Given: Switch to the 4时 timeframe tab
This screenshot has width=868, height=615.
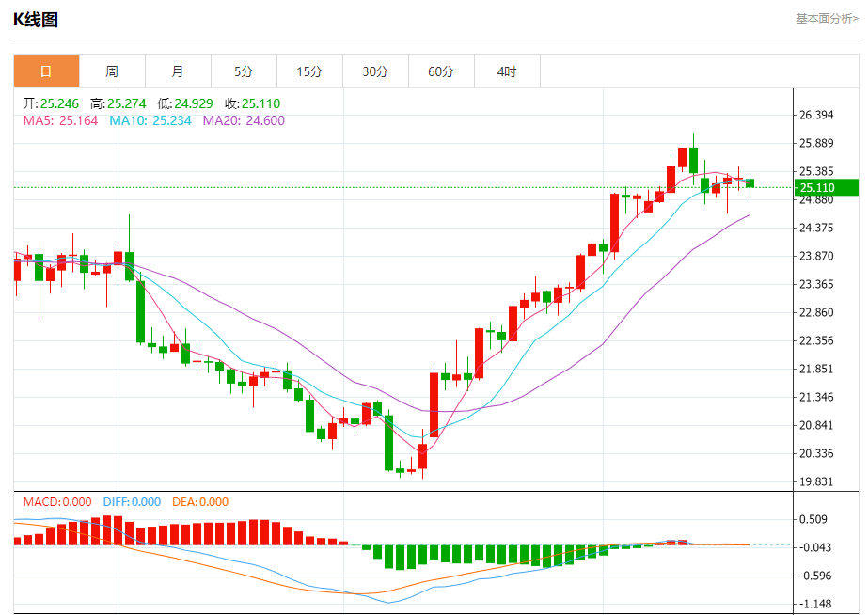Looking at the screenshot, I should [x=507, y=71].
